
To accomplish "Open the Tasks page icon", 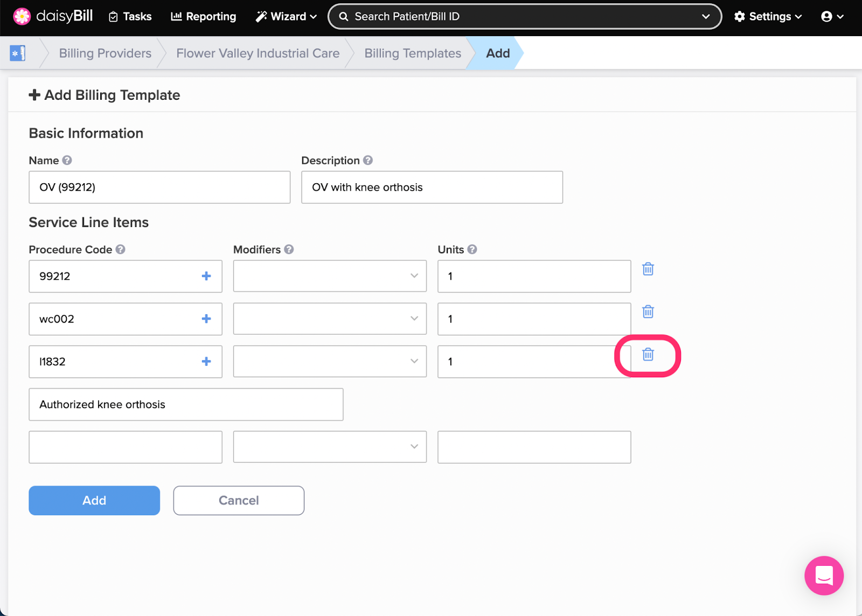I will (x=114, y=16).
